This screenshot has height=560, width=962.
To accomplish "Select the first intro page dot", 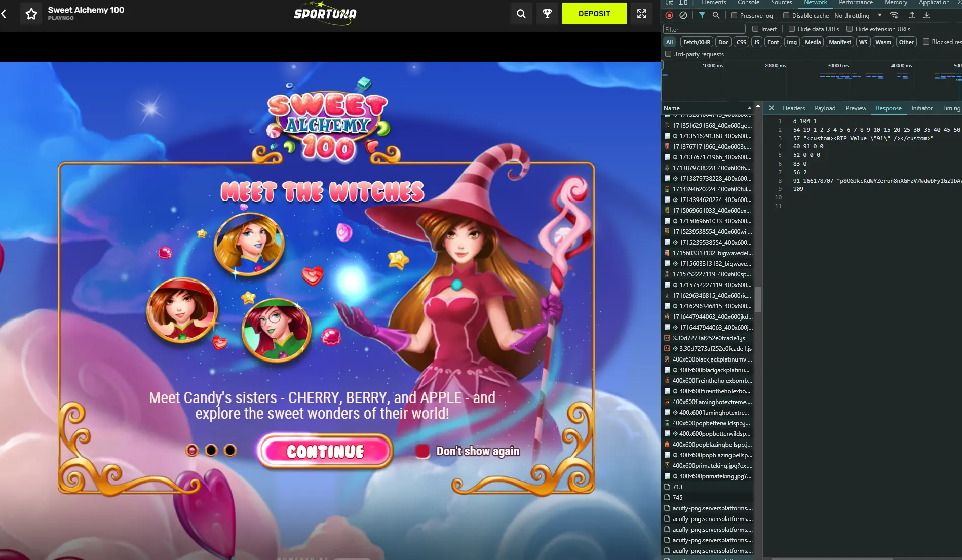I will 192,450.
